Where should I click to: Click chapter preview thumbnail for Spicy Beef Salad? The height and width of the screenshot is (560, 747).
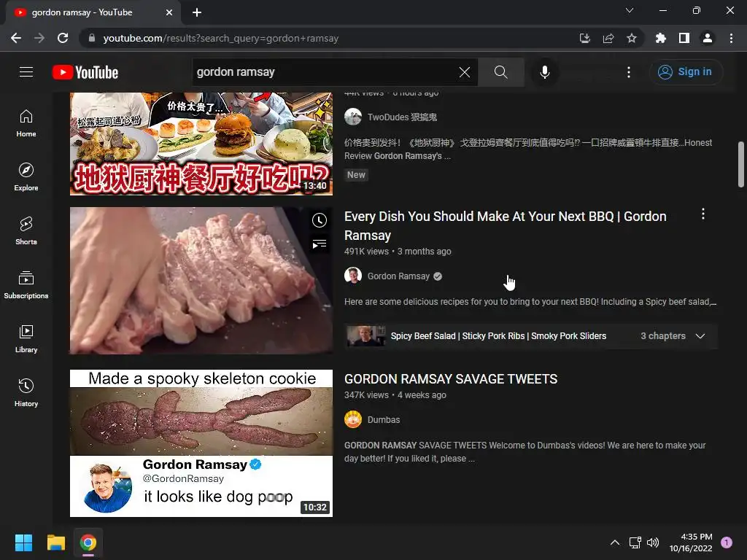(366, 336)
